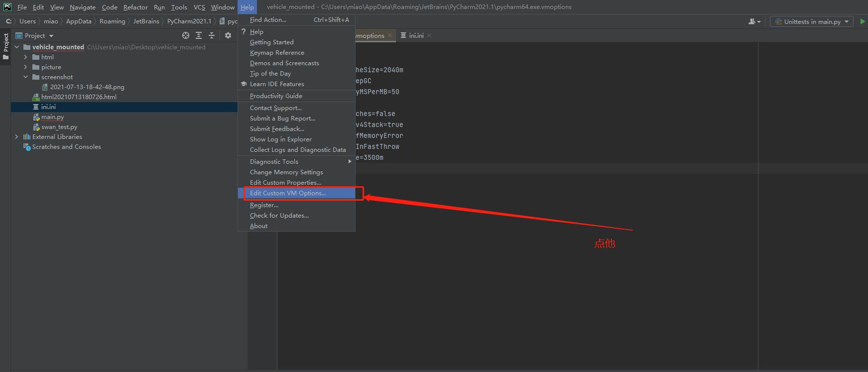This screenshot has width=868, height=372.
Task: Open Productivity Guide
Action: 297,96
